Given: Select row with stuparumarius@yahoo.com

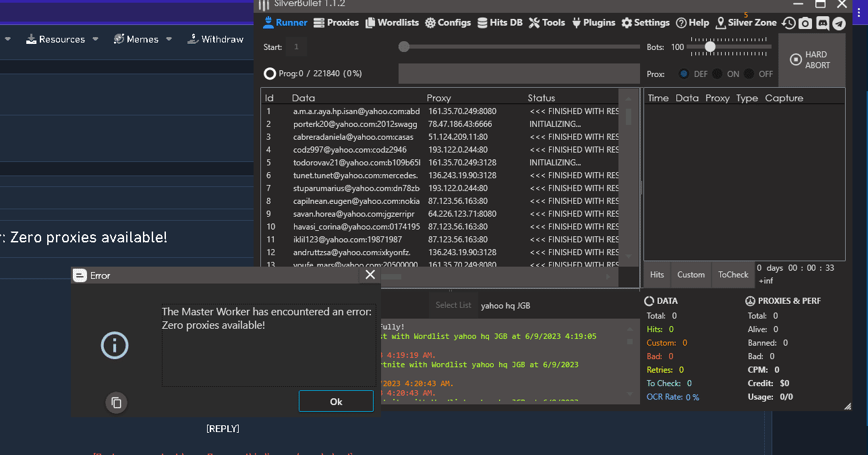Looking at the screenshot, I should pyautogui.click(x=440, y=188).
